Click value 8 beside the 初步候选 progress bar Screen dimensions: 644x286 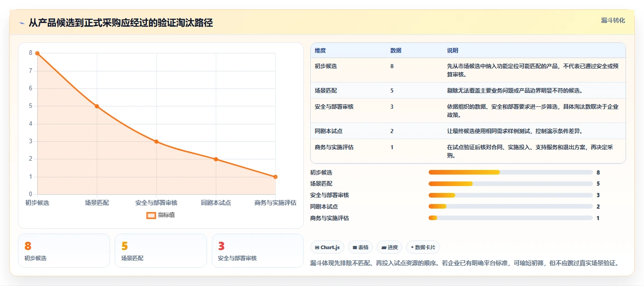[598, 173]
